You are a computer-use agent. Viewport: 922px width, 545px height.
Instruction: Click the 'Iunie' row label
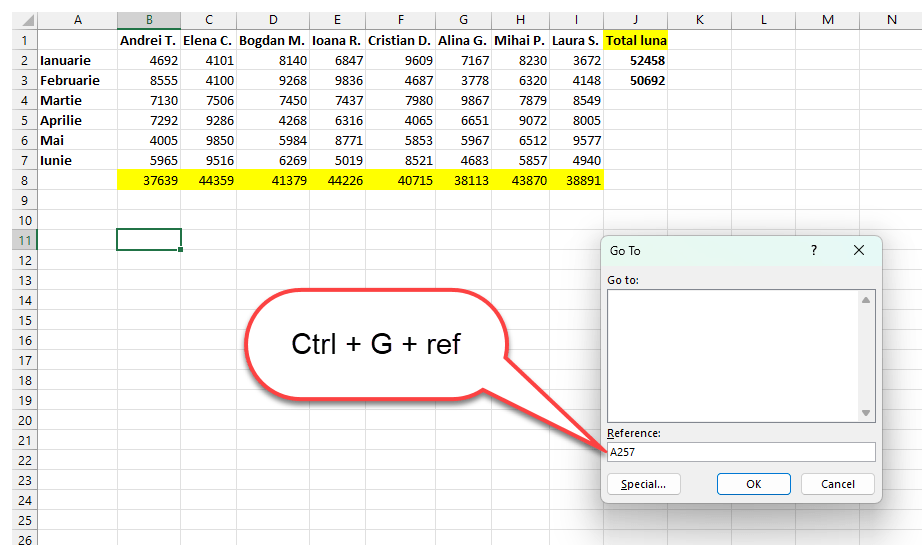coord(78,161)
